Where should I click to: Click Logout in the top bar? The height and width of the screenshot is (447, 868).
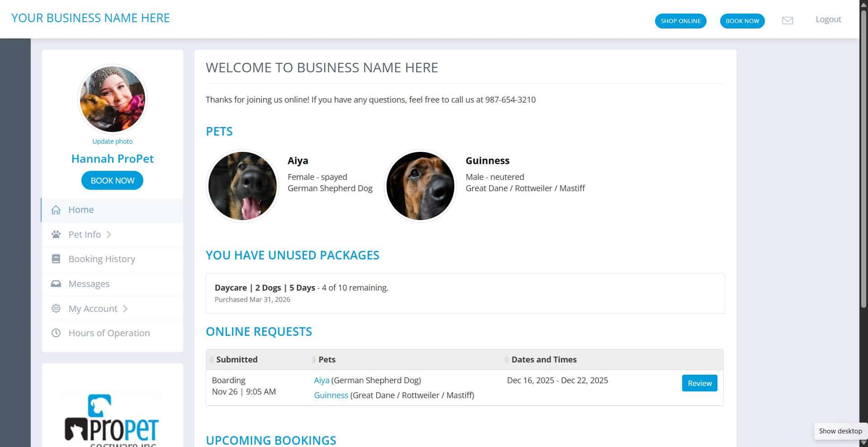[x=828, y=19]
